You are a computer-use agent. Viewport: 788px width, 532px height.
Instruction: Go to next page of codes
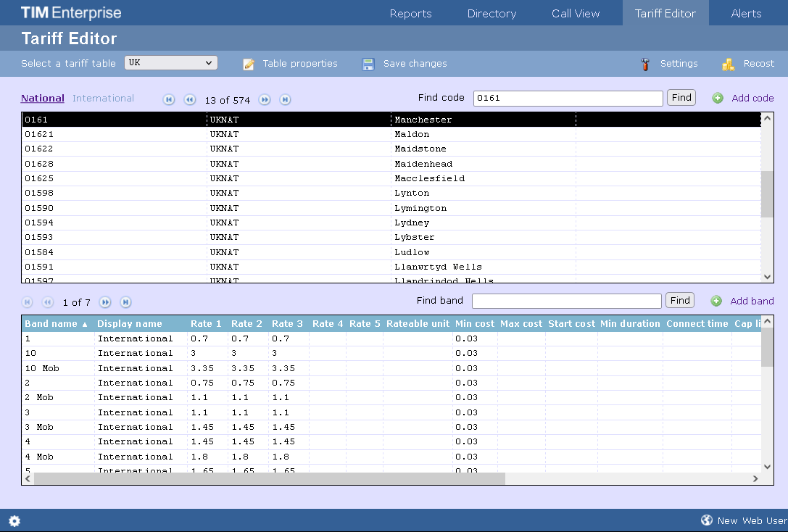(x=265, y=100)
